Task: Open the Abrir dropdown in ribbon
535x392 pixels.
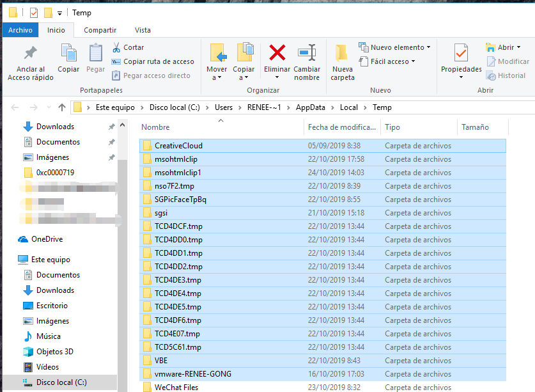Action: tap(504, 47)
